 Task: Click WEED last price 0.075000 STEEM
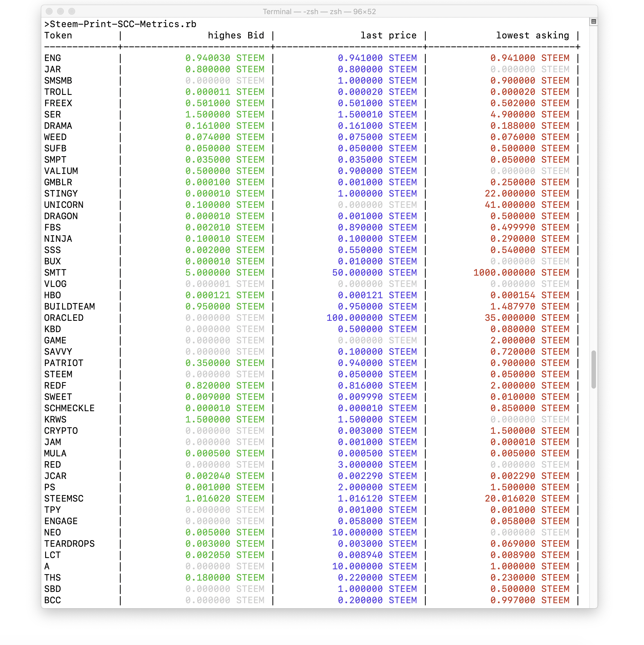(377, 137)
